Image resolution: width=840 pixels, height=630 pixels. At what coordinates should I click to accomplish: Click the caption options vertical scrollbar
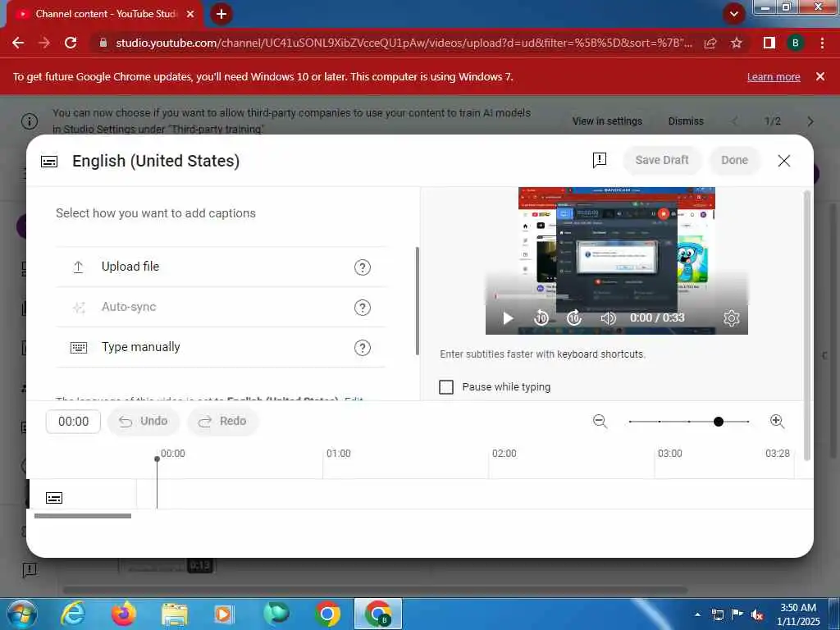[417, 301]
